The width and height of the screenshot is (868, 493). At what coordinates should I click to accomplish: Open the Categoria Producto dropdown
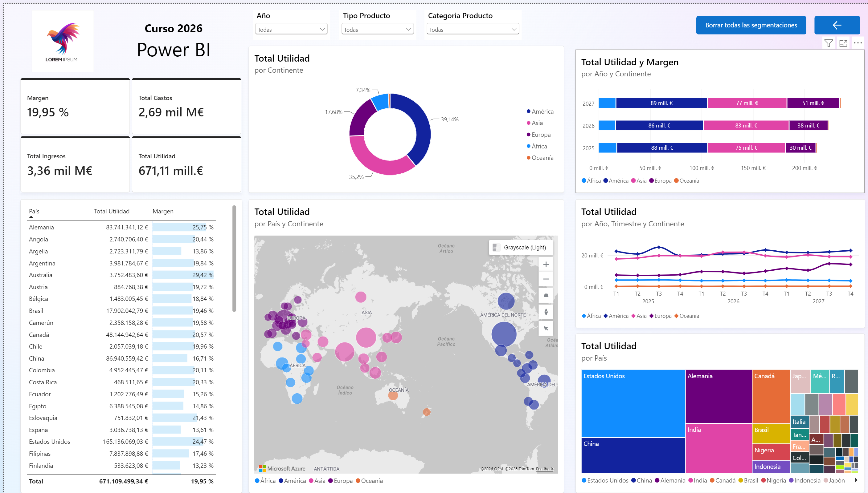point(473,30)
